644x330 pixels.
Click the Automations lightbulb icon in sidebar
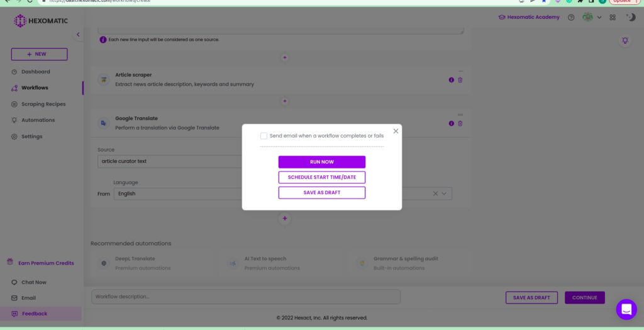point(14,120)
